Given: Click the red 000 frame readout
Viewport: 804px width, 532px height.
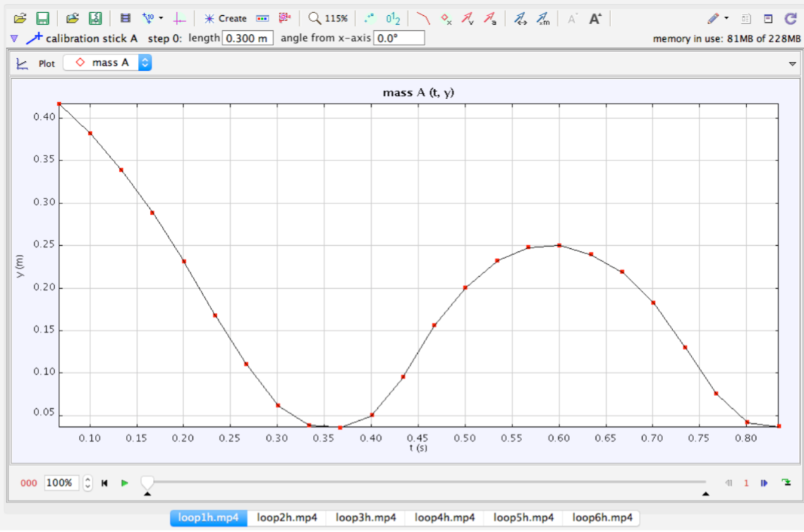Looking at the screenshot, I should 29,483.
